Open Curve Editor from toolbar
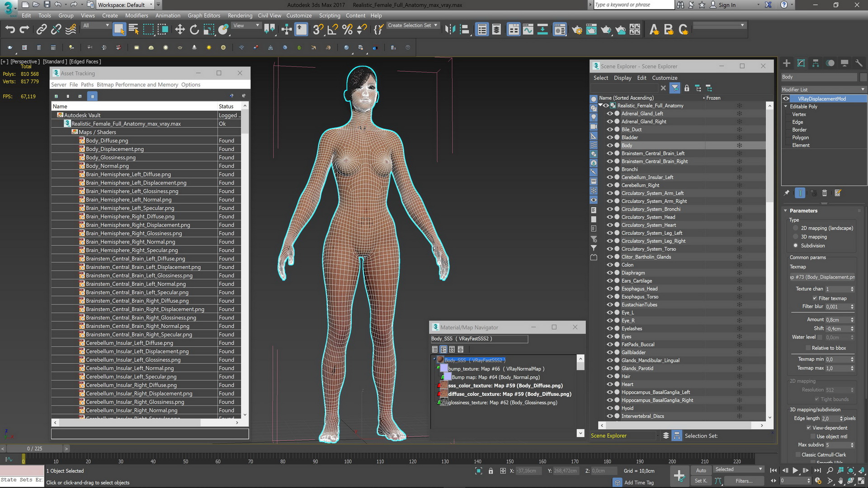The image size is (868, 488). 528,30
